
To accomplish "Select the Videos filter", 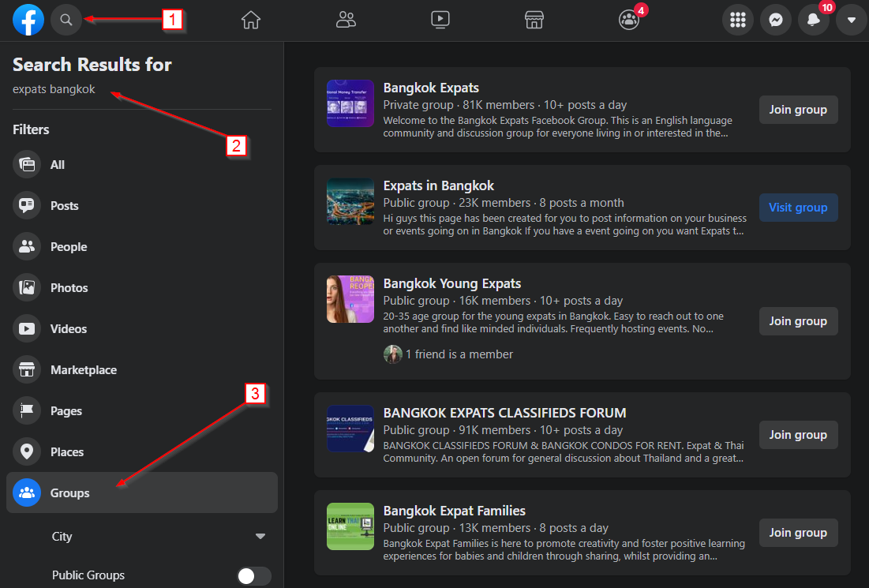I will pos(142,328).
